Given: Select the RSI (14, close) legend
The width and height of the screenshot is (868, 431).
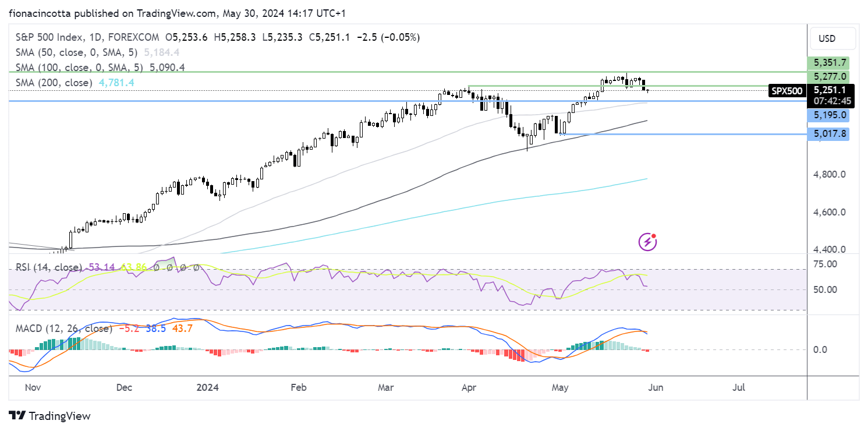Looking at the screenshot, I should [x=49, y=267].
